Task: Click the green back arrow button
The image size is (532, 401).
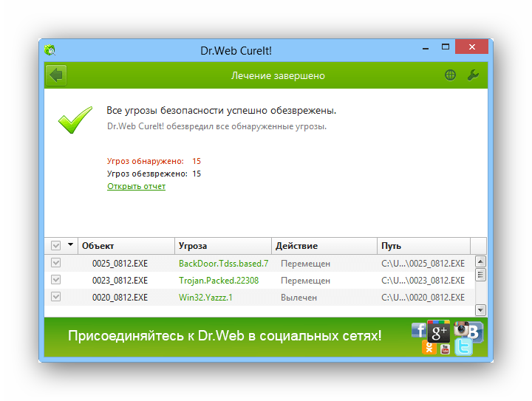Action: point(56,75)
